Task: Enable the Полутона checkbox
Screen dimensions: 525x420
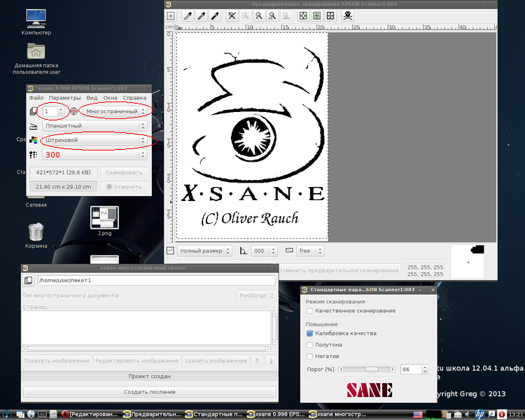Action: pyautogui.click(x=309, y=344)
